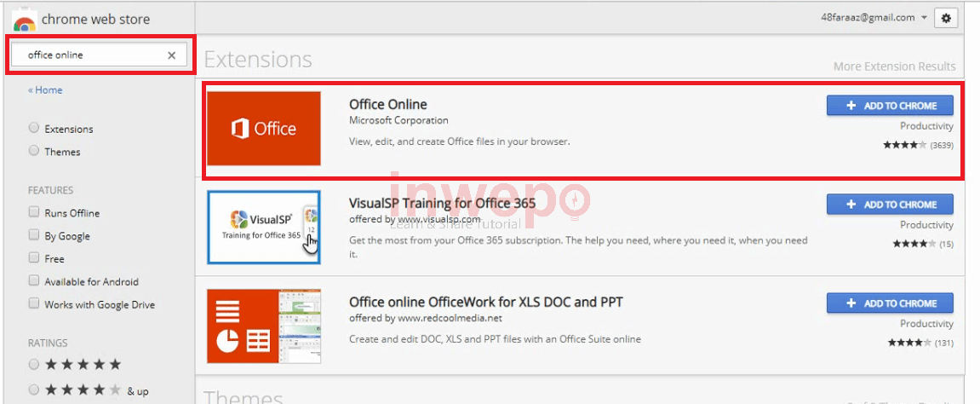The image size is (980, 404).
Task: Open the Office Online extension thumbnail
Action: click(x=264, y=128)
